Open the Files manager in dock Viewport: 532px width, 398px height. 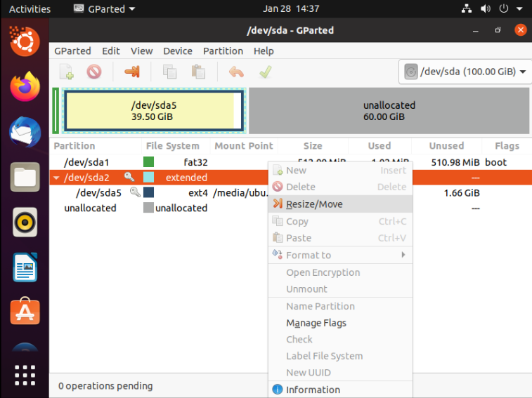[25, 177]
